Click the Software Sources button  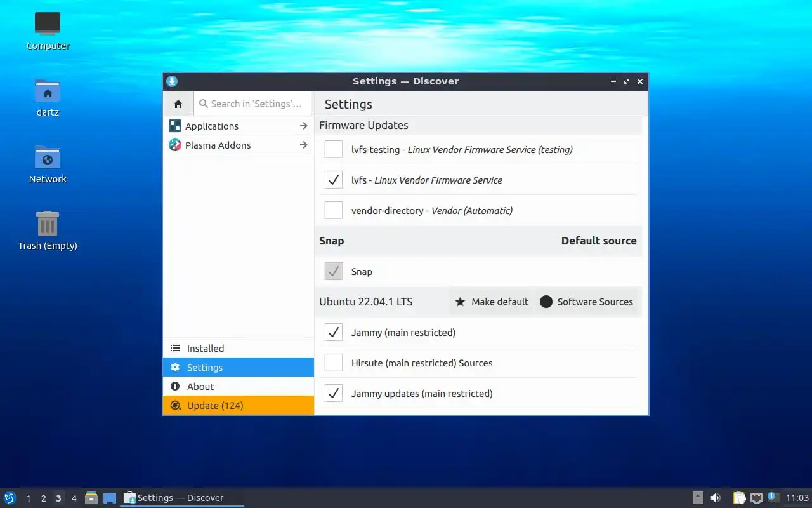pyautogui.click(x=587, y=302)
